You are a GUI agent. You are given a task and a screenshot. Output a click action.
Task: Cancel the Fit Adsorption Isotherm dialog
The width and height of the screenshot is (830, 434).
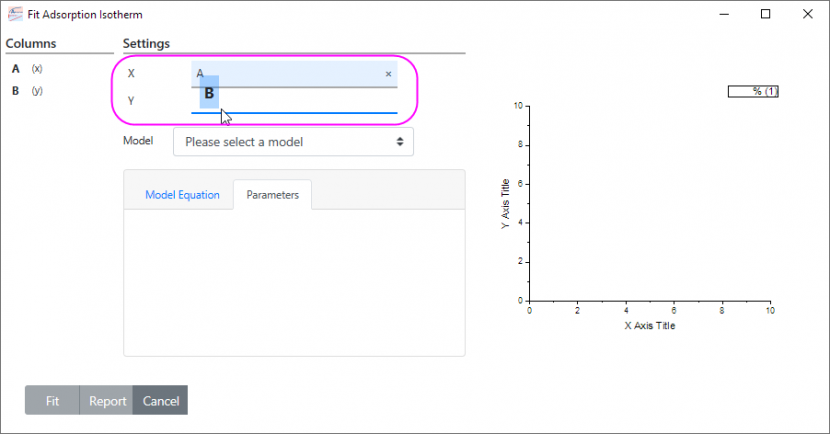[x=160, y=401]
